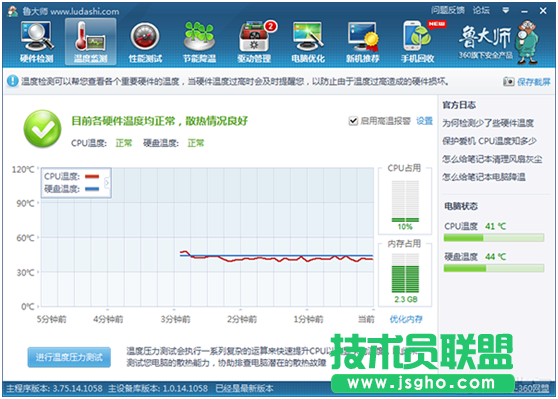Open 设置 alarm settings link
This screenshot has width=558, height=399.
(x=425, y=121)
